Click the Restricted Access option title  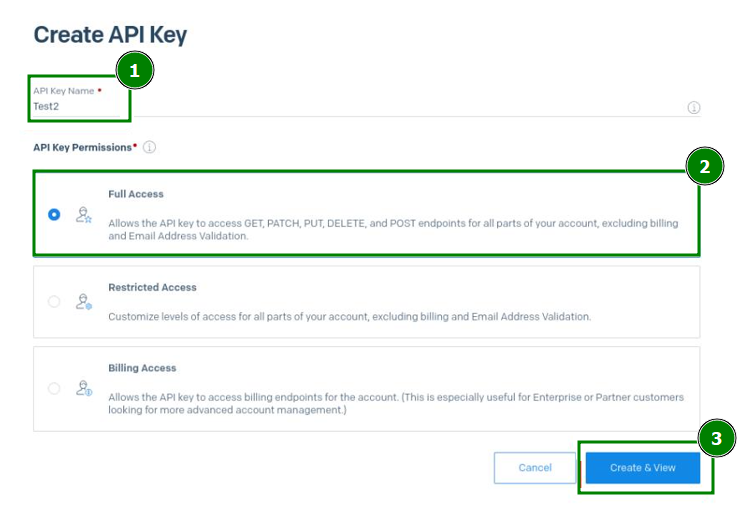pos(152,287)
